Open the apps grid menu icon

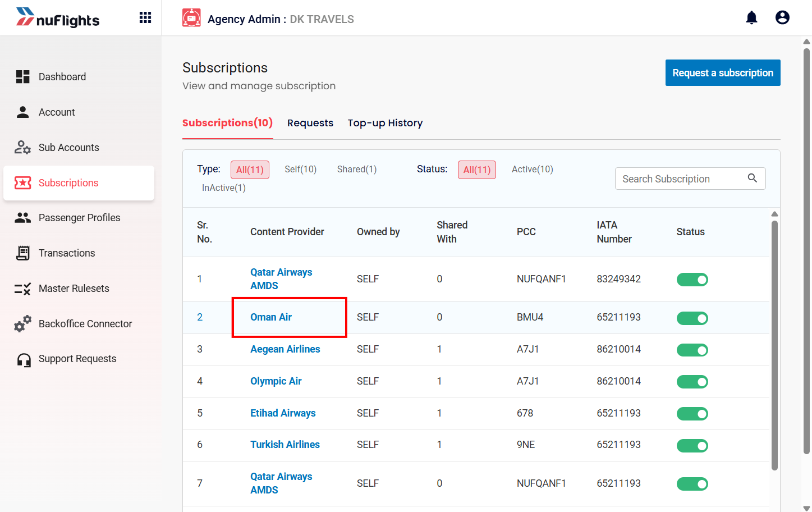[145, 18]
